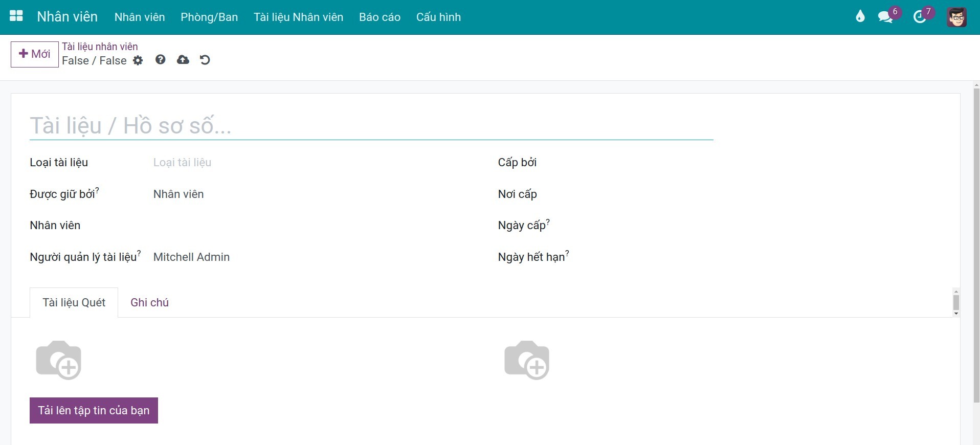Follow the Tài liệu nhân viên breadcrumb link
Viewport: 980px width, 445px height.
pyautogui.click(x=100, y=47)
